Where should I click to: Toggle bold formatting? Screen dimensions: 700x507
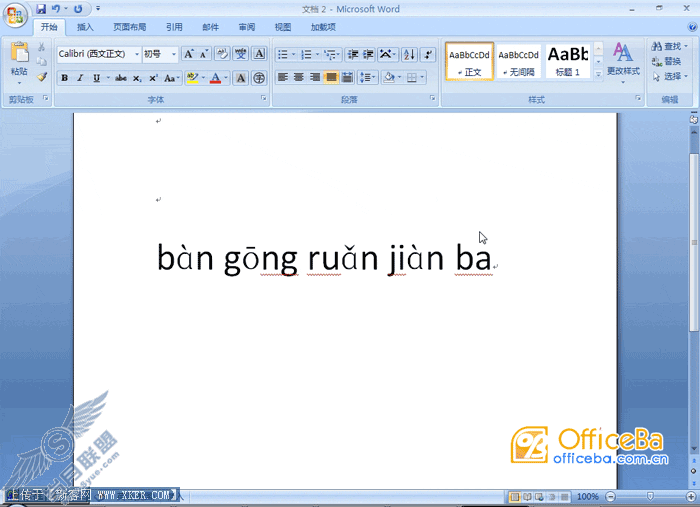click(64, 78)
